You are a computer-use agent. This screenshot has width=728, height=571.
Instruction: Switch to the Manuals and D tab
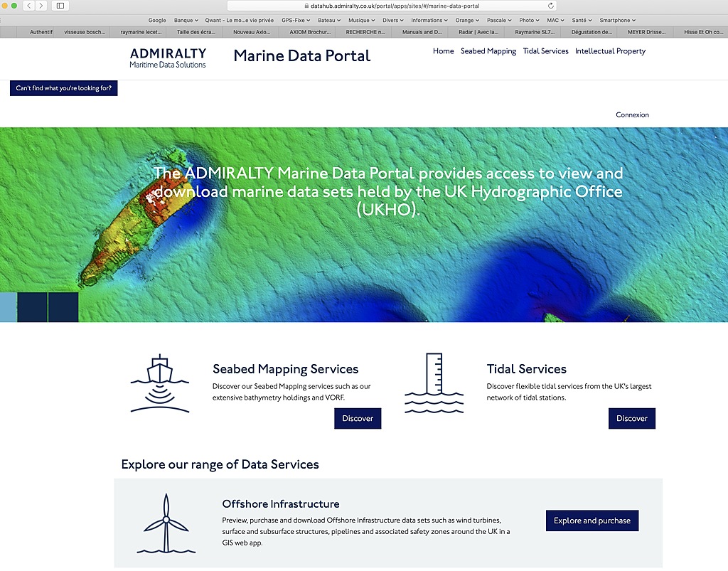(x=419, y=32)
